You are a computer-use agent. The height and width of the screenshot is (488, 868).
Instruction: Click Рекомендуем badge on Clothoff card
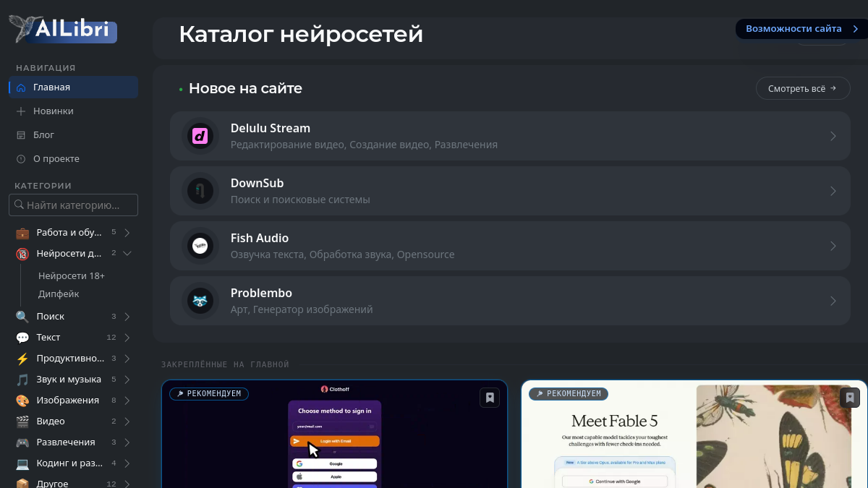pos(210,394)
